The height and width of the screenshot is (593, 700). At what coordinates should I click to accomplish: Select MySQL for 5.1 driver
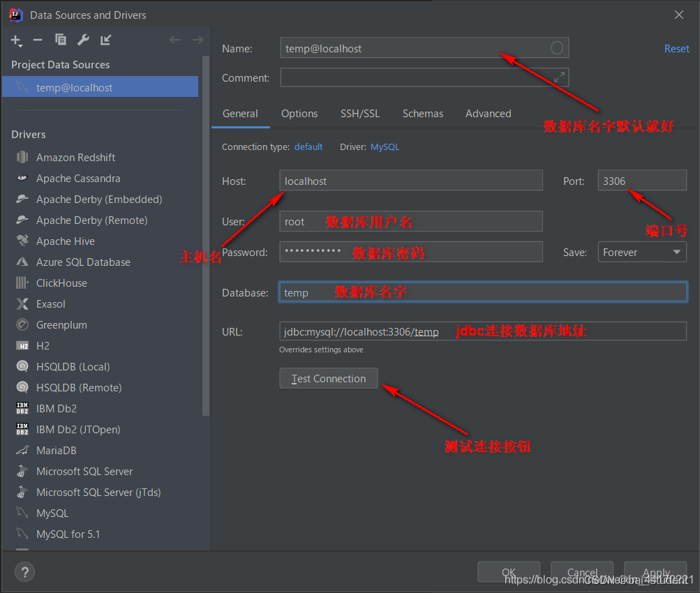click(x=68, y=534)
